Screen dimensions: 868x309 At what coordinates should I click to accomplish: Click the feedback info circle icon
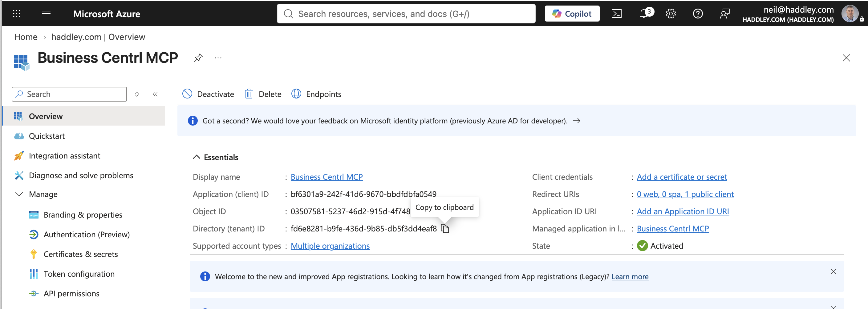pyautogui.click(x=193, y=121)
